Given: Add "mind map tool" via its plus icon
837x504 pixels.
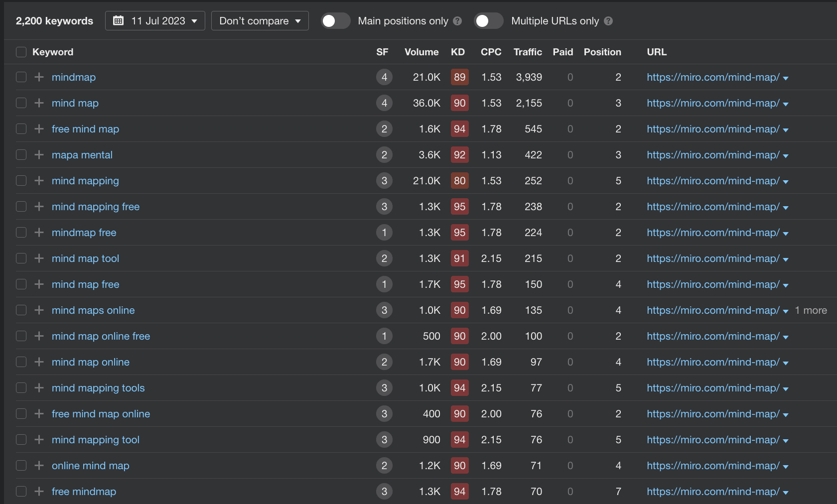Looking at the screenshot, I should click(x=39, y=258).
